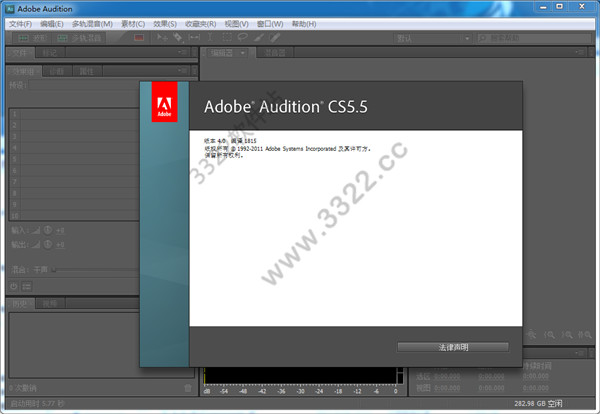600x414 pixels.
Task: Switch to Multitrack view button
Action: [x=80, y=38]
